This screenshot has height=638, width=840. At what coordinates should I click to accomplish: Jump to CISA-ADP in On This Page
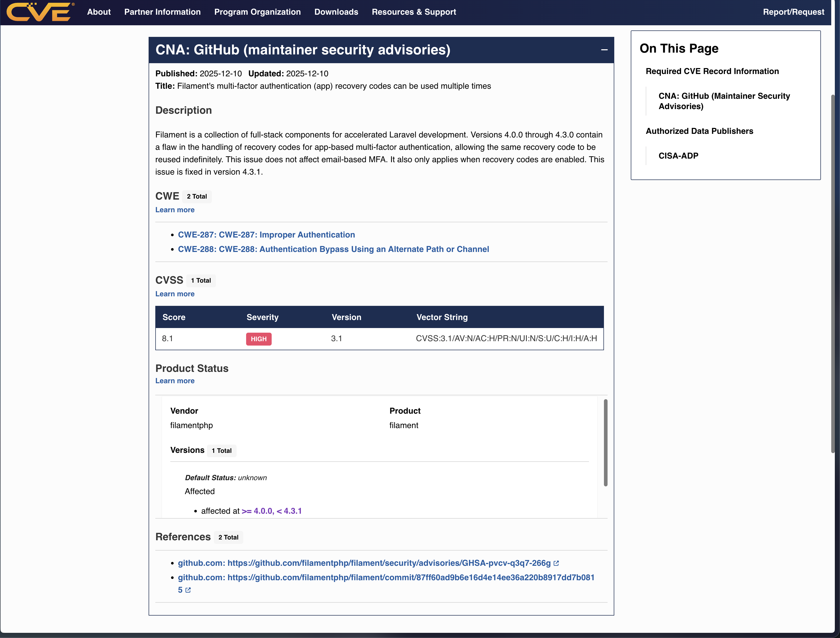tap(678, 156)
